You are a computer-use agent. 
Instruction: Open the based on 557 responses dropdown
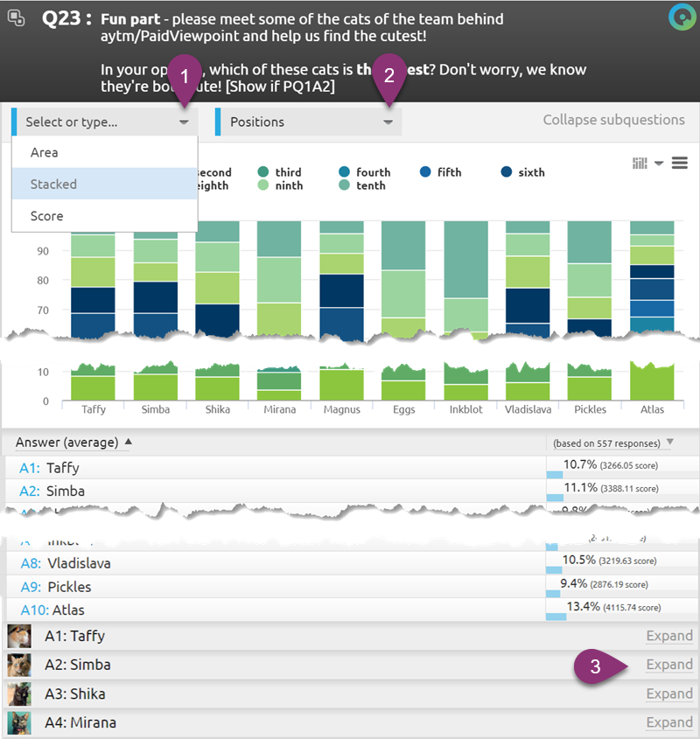pos(612,443)
